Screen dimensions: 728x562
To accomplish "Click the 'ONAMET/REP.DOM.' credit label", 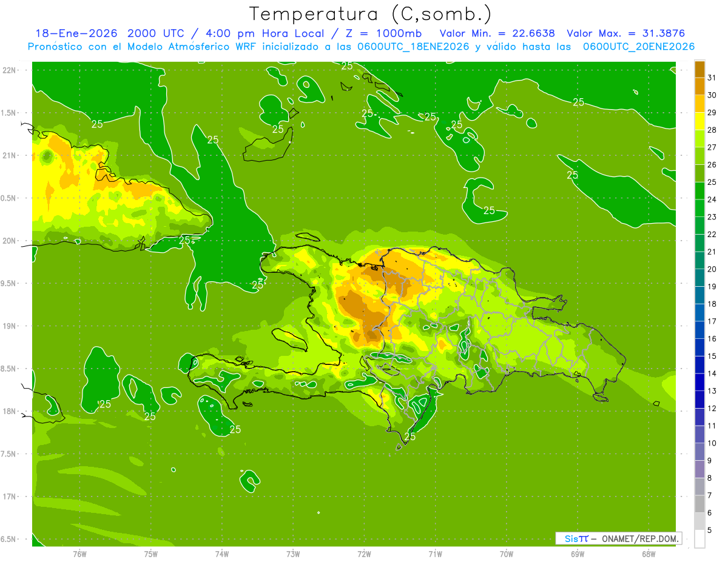I will [639, 538].
